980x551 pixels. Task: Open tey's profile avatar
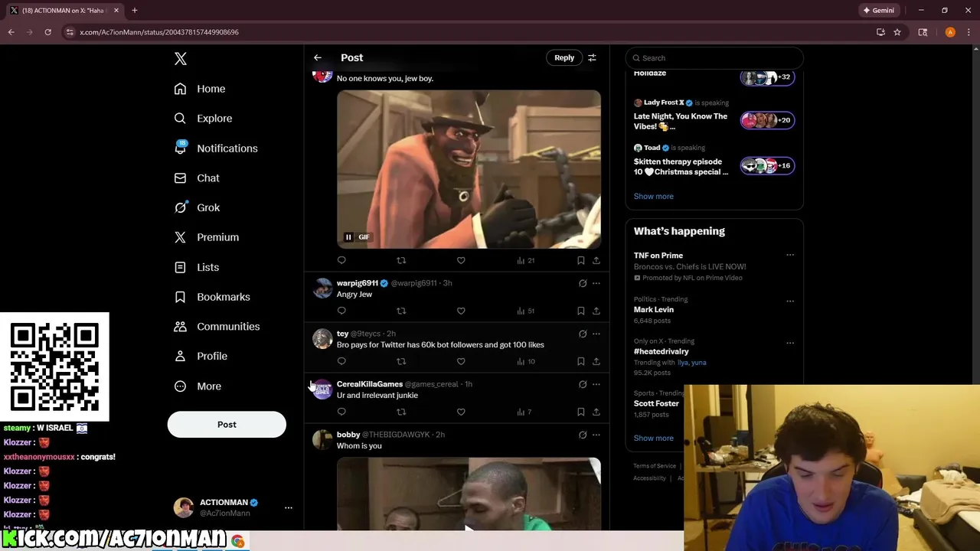pos(322,338)
